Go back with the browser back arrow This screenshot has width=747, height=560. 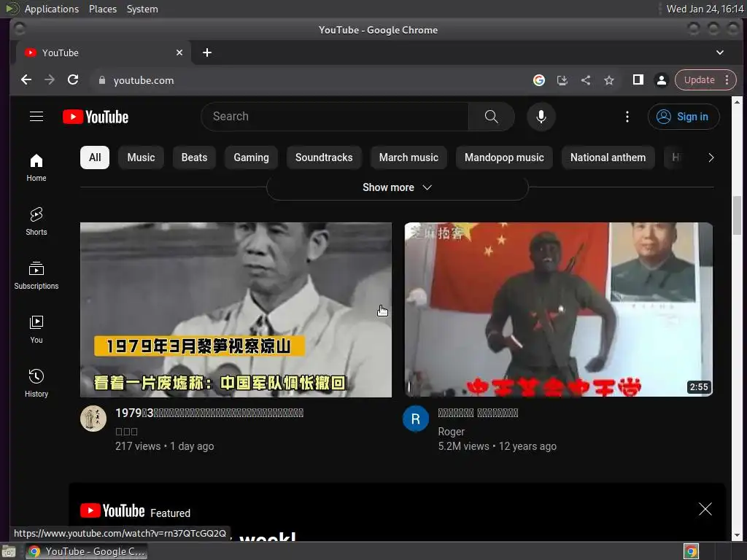pyautogui.click(x=26, y=80)
